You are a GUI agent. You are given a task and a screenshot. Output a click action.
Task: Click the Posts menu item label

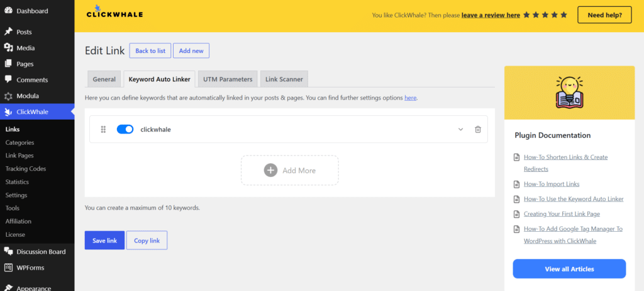pyautogui.click(x=25, y=31)
